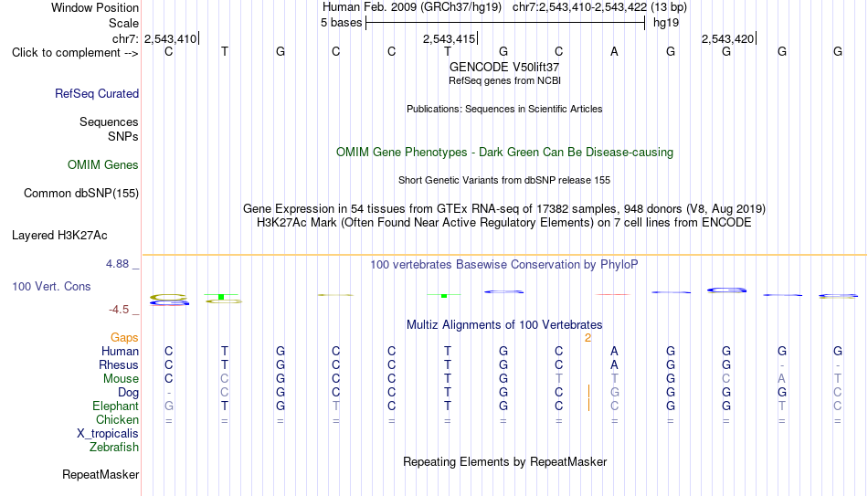Click 'RefSeq genes from NCBI' track title
The width and height of the screenshot is (868, 496).
[504, 80]
